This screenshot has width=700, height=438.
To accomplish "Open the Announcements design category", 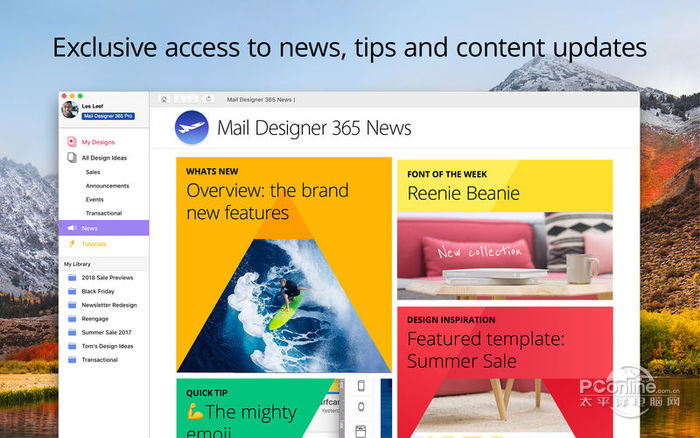I will coord(107,186).
